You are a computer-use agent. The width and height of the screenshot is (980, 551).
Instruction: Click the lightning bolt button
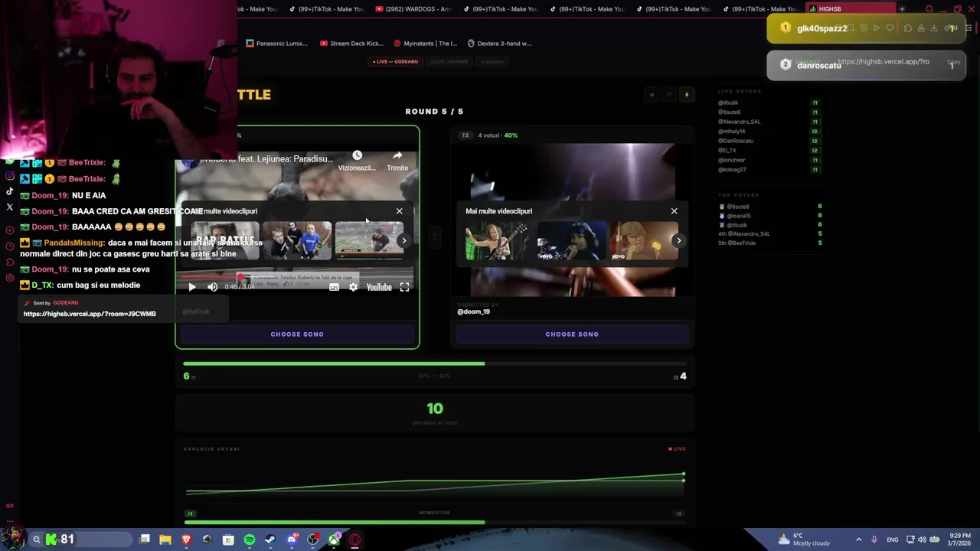687,95
